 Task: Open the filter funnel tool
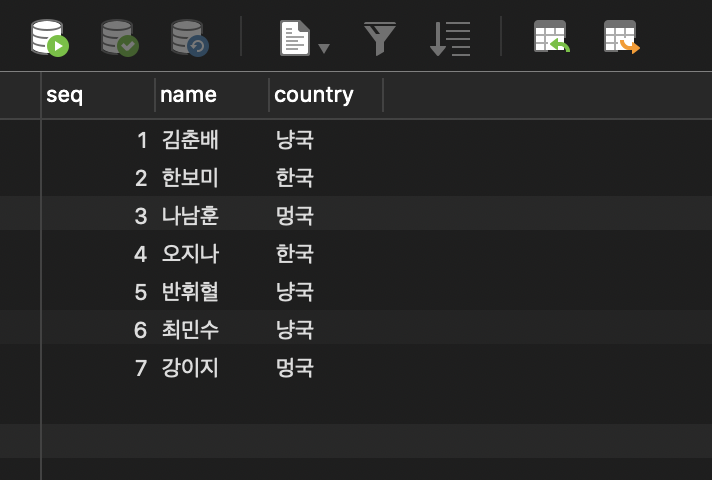(x=380, y=39)
